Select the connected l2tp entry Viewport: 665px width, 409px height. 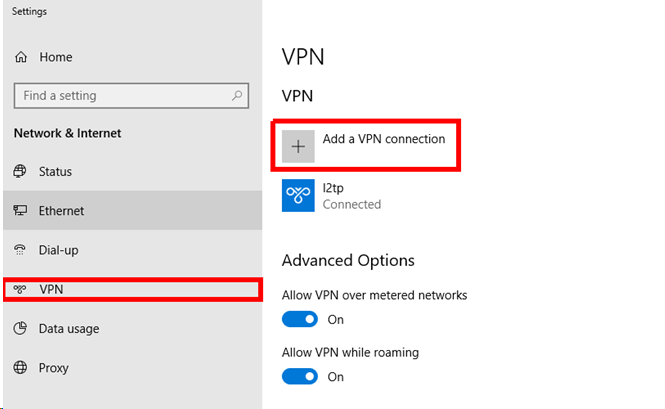click(x=351, y=195)
